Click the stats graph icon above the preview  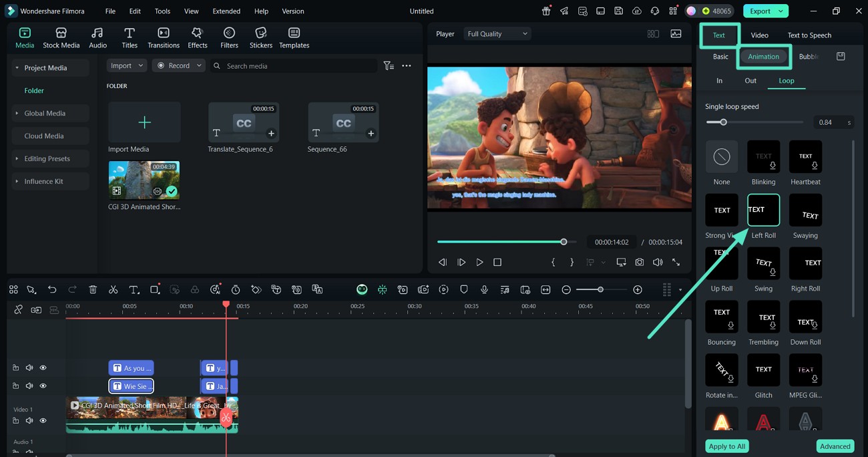click(x=676, y=33)
